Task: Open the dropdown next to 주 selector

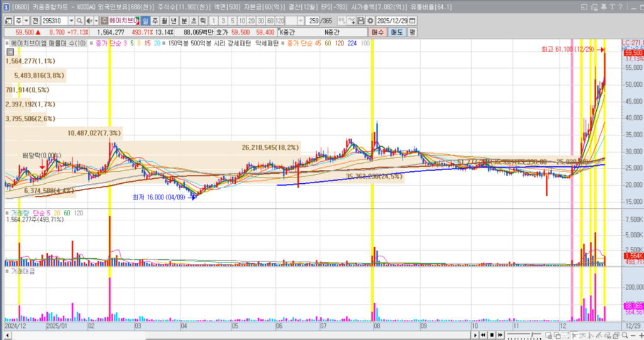Action: click(x=26, y=21)
